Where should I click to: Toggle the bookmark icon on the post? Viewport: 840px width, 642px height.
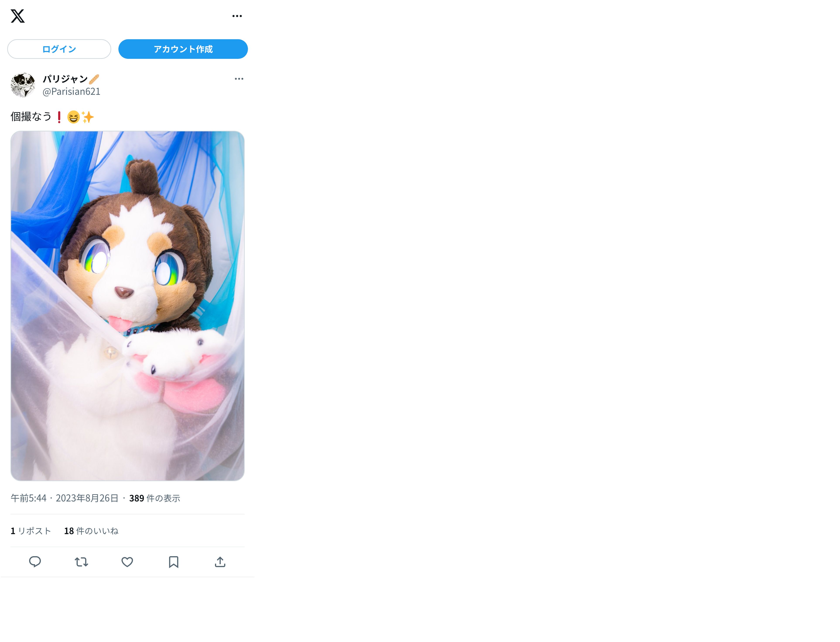(x=174, y=562)
